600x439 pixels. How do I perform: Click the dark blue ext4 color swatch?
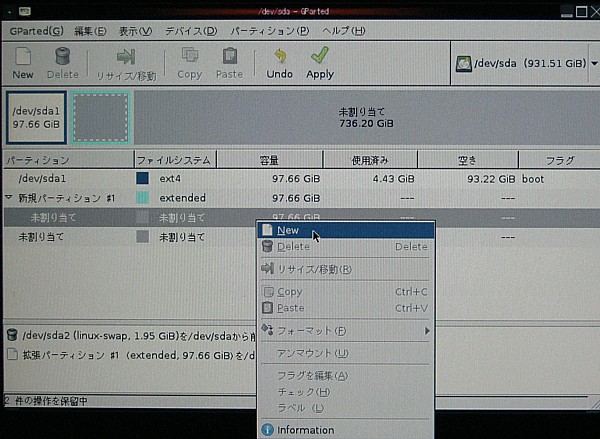pyautogui.click(x=142, y=178)
